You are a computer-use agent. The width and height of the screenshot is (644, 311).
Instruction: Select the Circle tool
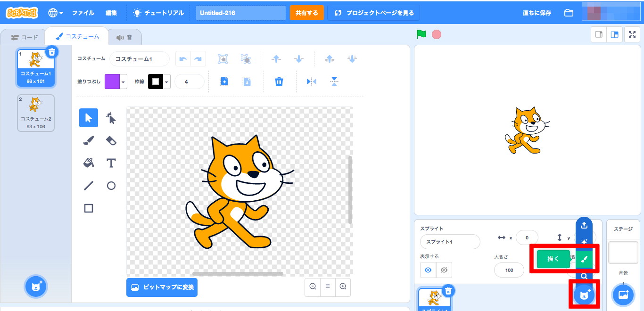111,186
